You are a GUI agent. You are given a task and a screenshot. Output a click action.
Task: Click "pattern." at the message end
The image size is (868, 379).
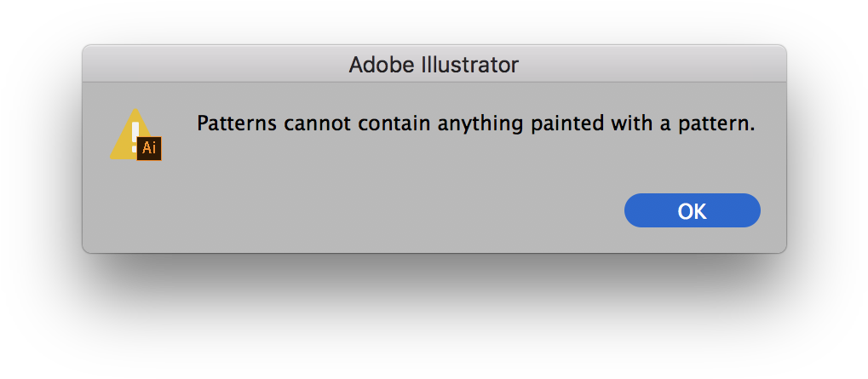tap(716, 124)
